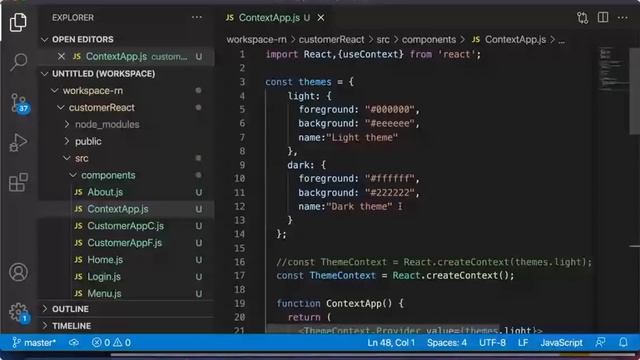Click customerReact in the breadcrumb

point(331,40)
